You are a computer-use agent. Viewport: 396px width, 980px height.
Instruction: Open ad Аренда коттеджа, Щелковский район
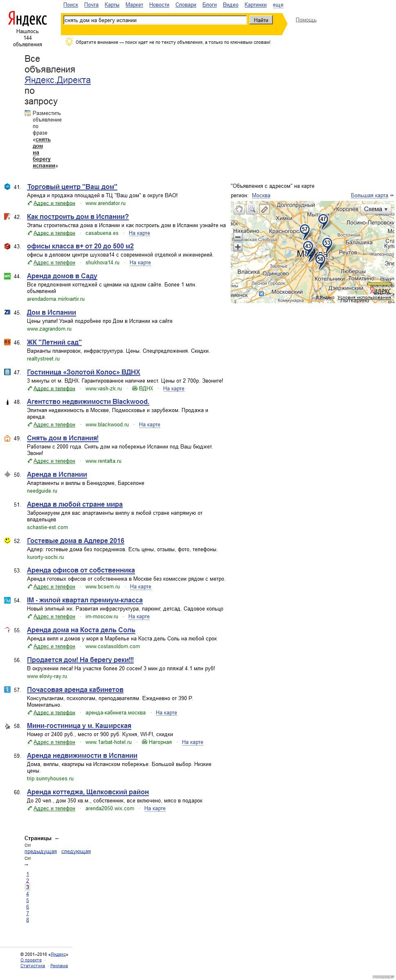point(88,792)
